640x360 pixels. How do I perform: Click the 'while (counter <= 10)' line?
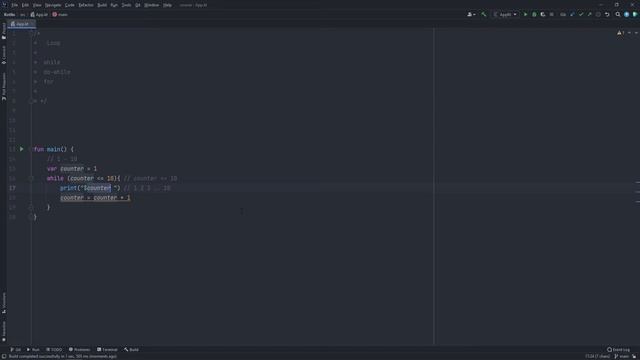click(x=83, y=178)
